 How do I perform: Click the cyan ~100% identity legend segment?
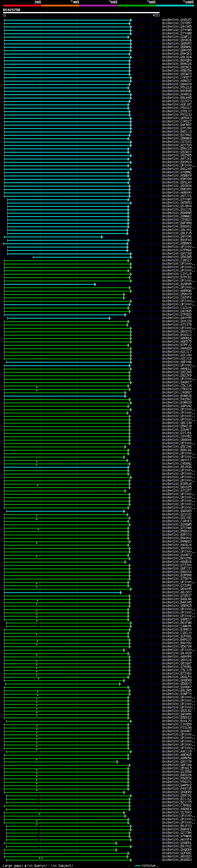[x=175, y=6]
